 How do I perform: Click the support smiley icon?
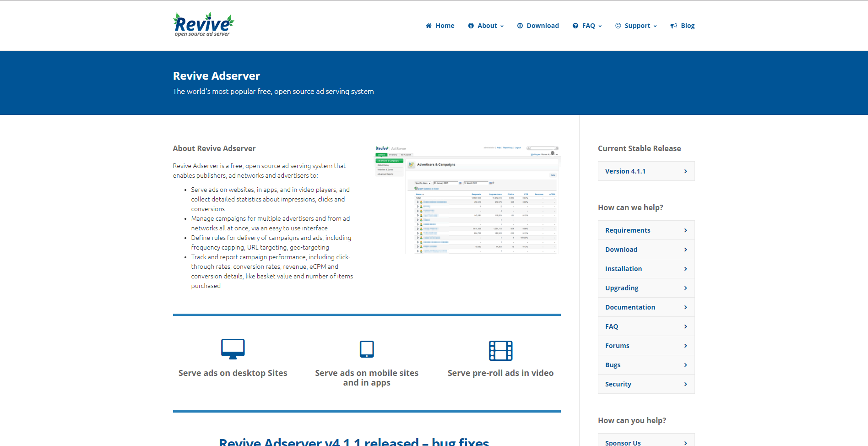618,26
